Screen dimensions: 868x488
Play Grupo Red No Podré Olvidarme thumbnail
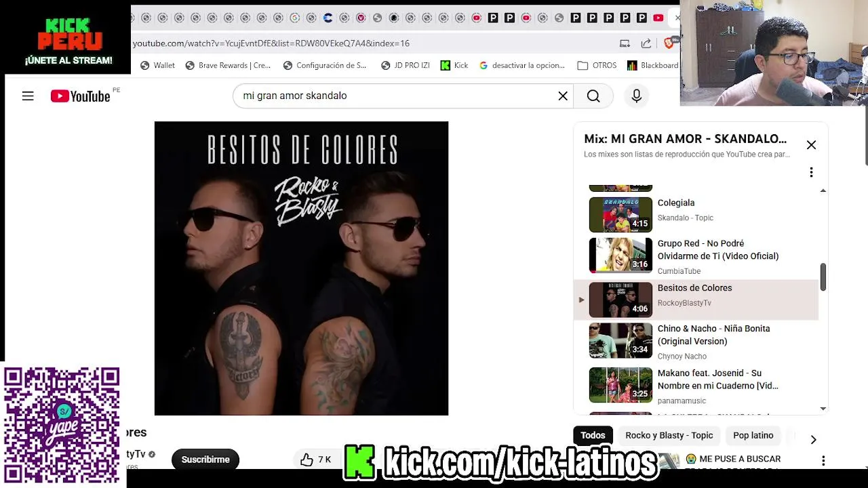620,256
